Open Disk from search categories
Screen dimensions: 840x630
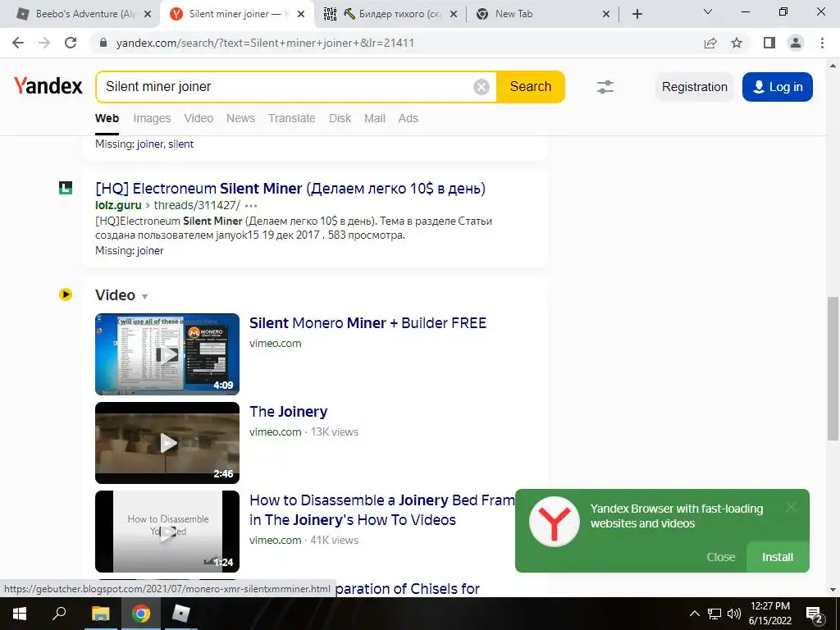pos(340,118)
